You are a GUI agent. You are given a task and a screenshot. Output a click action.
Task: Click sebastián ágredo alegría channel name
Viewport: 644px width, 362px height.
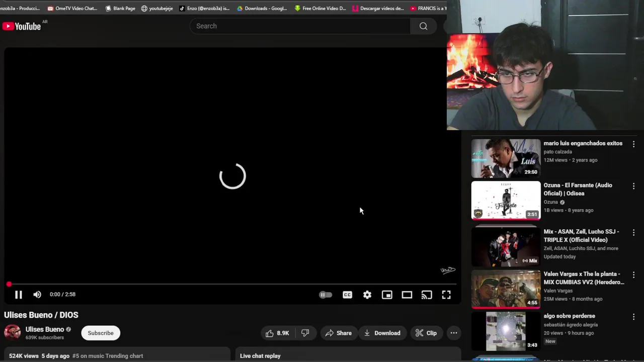[x=571, y=325]
